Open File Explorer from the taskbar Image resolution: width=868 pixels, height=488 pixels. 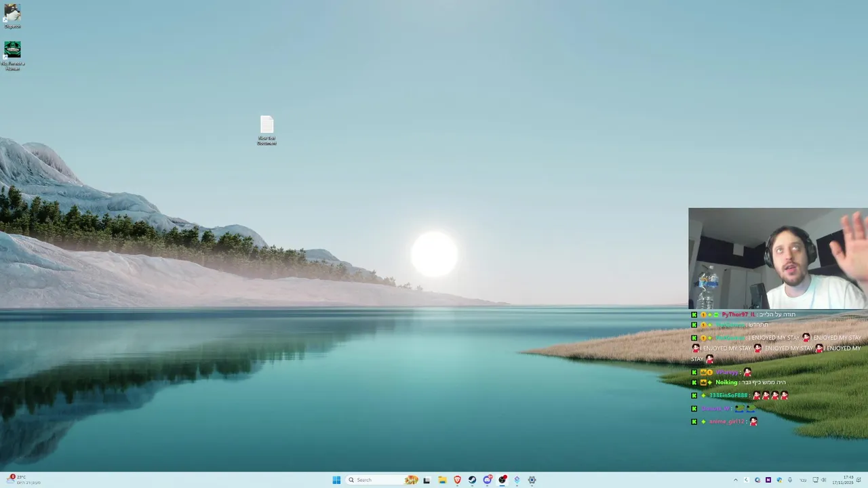pyautogui.click(x=442, y=480)
